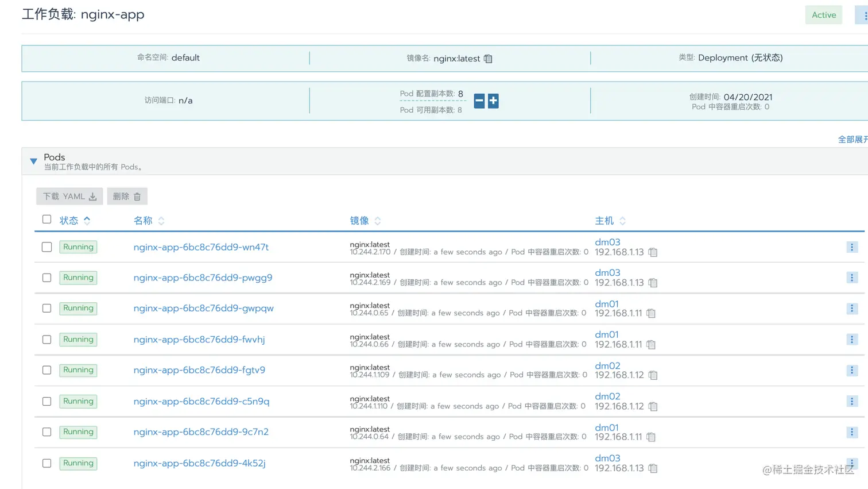Select checkbox for pod pwgg9

pos(47,278)
